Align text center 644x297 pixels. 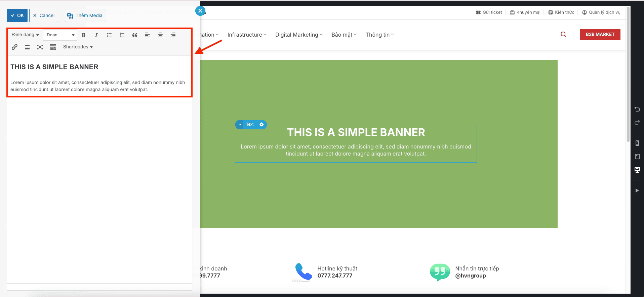pos(160,35)
